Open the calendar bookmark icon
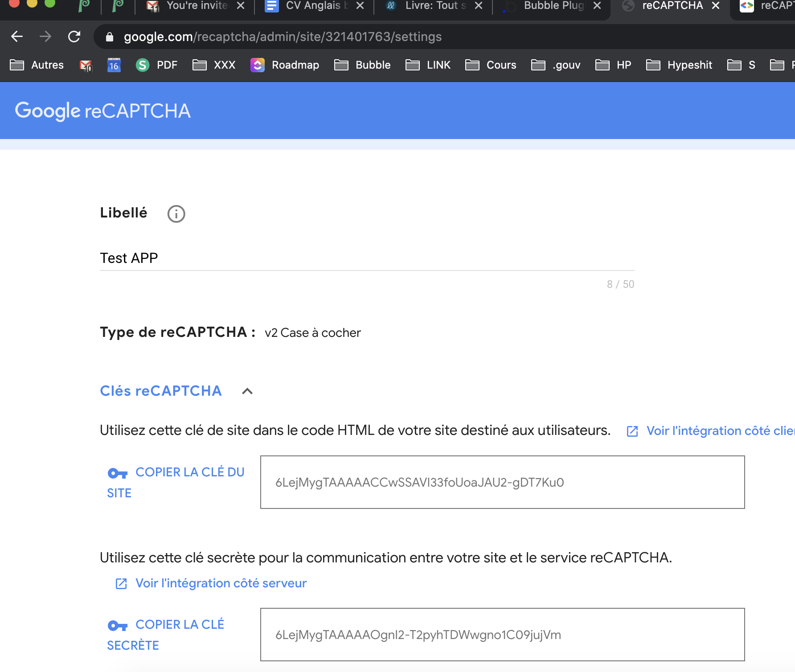The height and width of the screenshot is (672, 795). pyautogui.click(x=114, y=66)
